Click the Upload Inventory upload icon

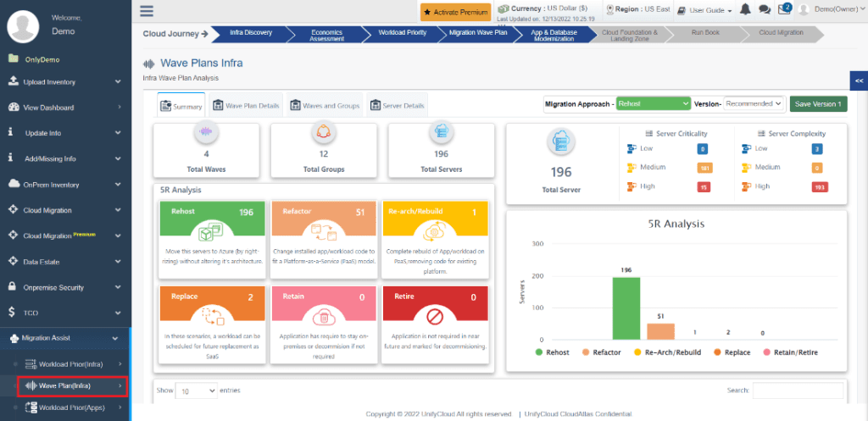(x=14, y=81)
